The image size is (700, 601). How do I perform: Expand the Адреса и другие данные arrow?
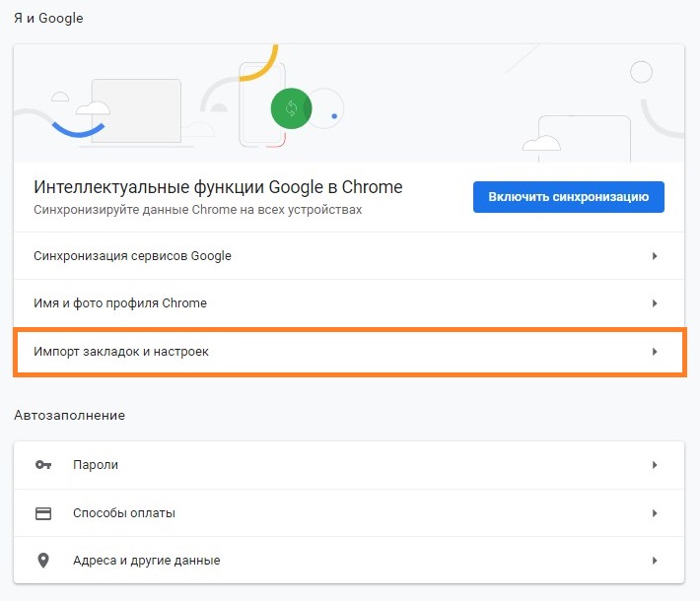point(655,561)
